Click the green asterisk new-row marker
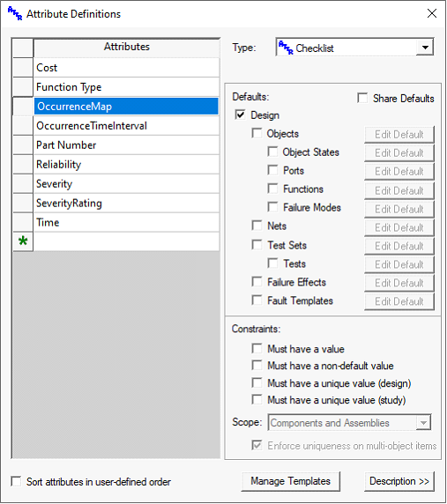Viewport: 447px width, 504px height. coord(23,241)
